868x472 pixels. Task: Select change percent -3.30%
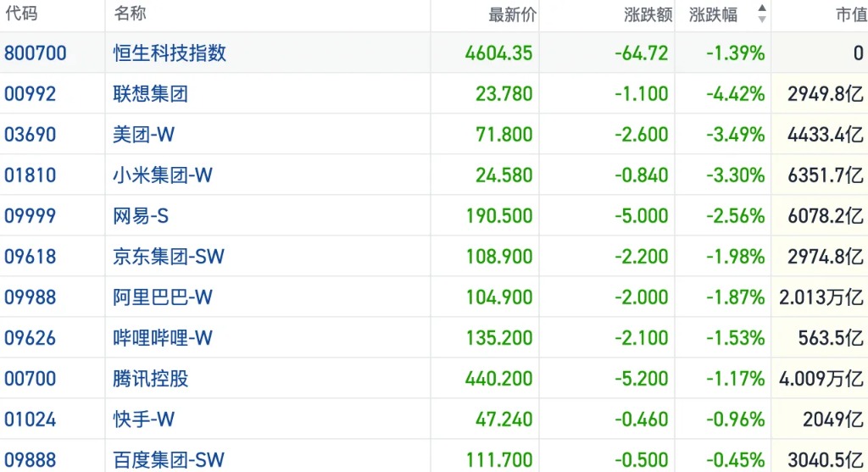736,175
